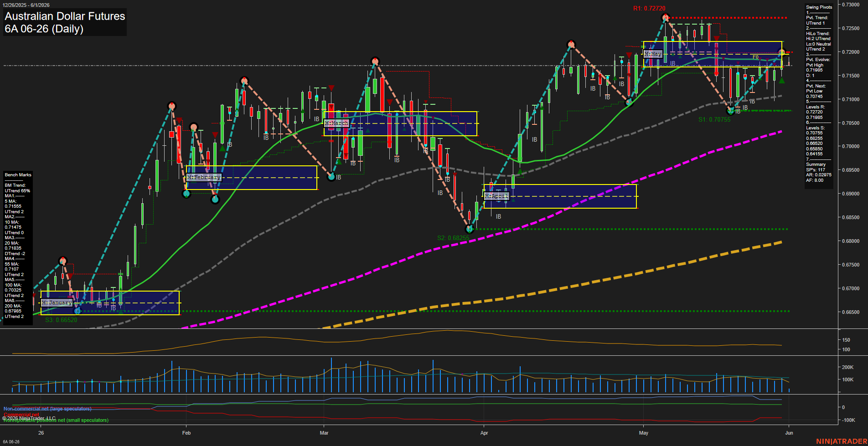Viewport: 868px width, 446px height.
Task: Select the 6A 06-26 tab at bottom left
Action: (11, 442)
